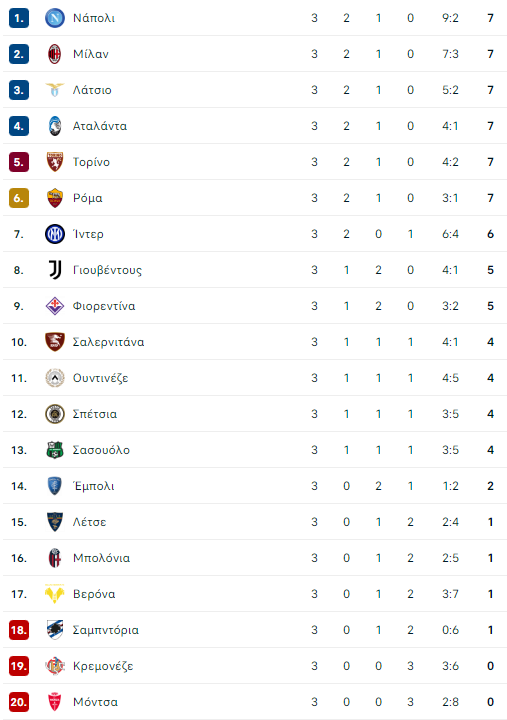Click the Κρεμονέζε team name link
Viewport: 507px width, 720px height.
tap(103, 666)
